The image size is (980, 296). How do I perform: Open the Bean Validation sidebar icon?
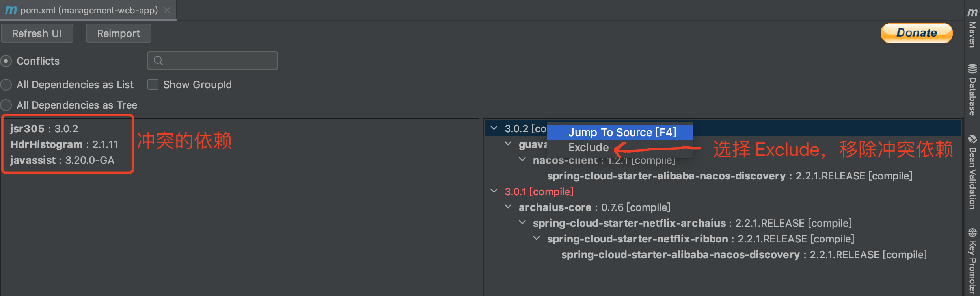pyautogui.click(x=972, y=139)
